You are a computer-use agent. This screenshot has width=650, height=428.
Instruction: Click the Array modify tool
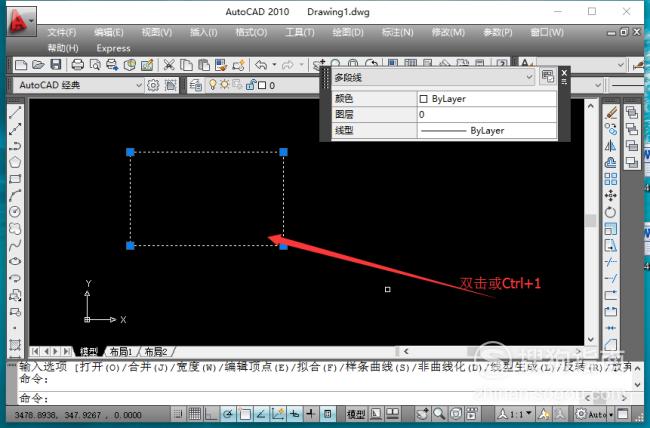(611, 179)
